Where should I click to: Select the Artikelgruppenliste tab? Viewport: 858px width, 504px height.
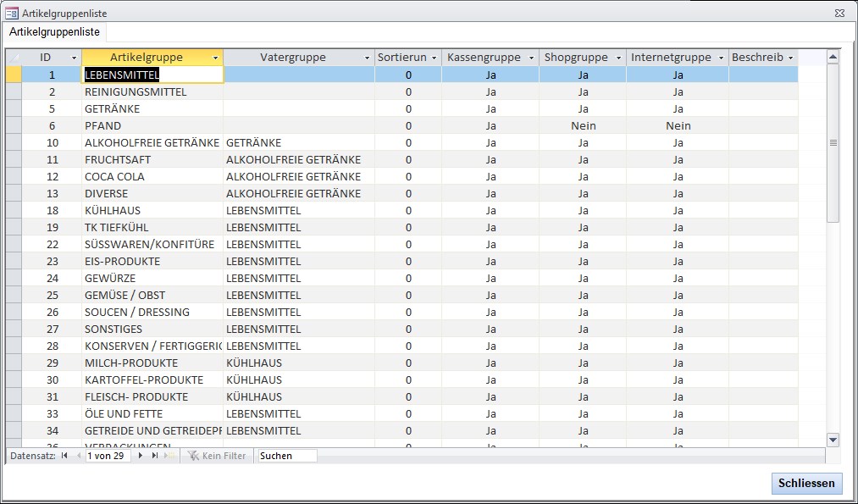pos(54,32)
